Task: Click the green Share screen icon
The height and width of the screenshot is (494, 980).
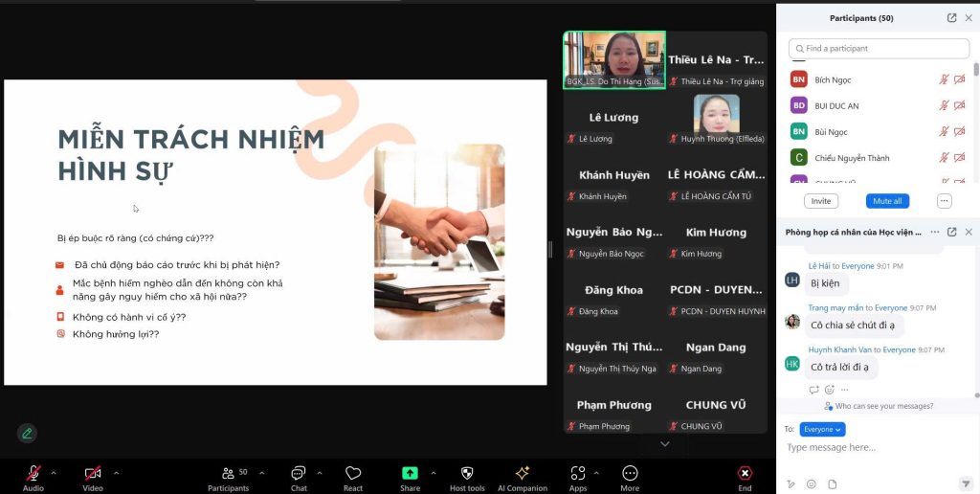Action: (410, 474)
